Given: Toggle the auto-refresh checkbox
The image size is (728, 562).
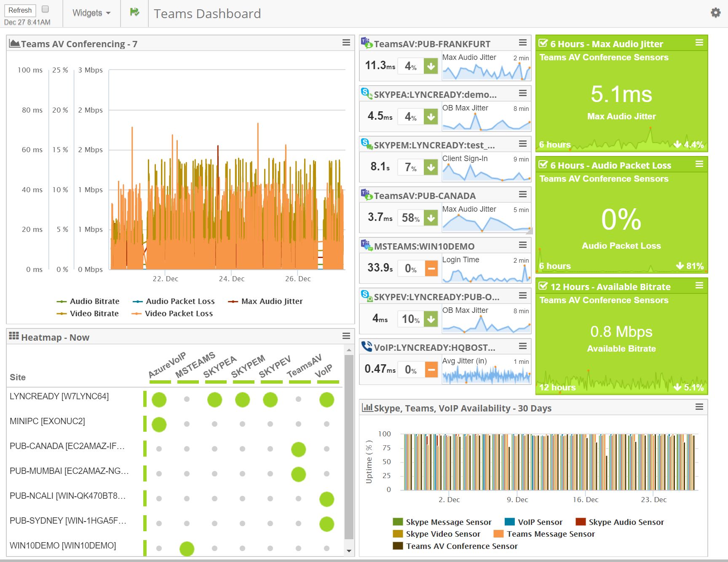Looking at the screenshot, I should click(x=45, y=9).
